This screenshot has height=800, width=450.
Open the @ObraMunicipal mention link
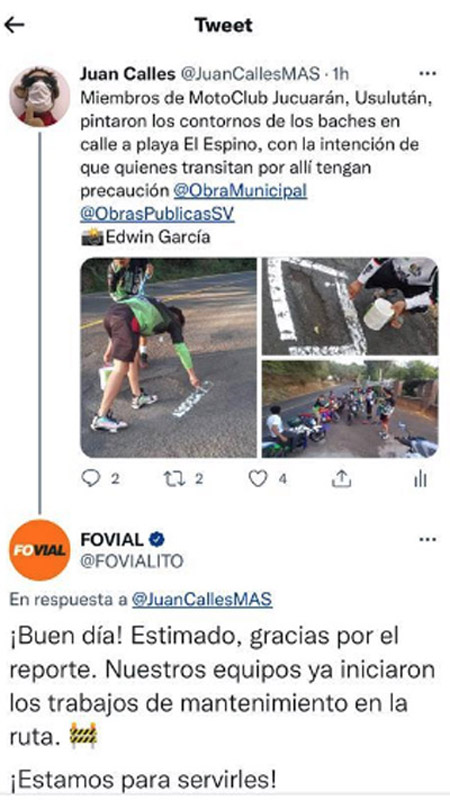coord(240,190)
